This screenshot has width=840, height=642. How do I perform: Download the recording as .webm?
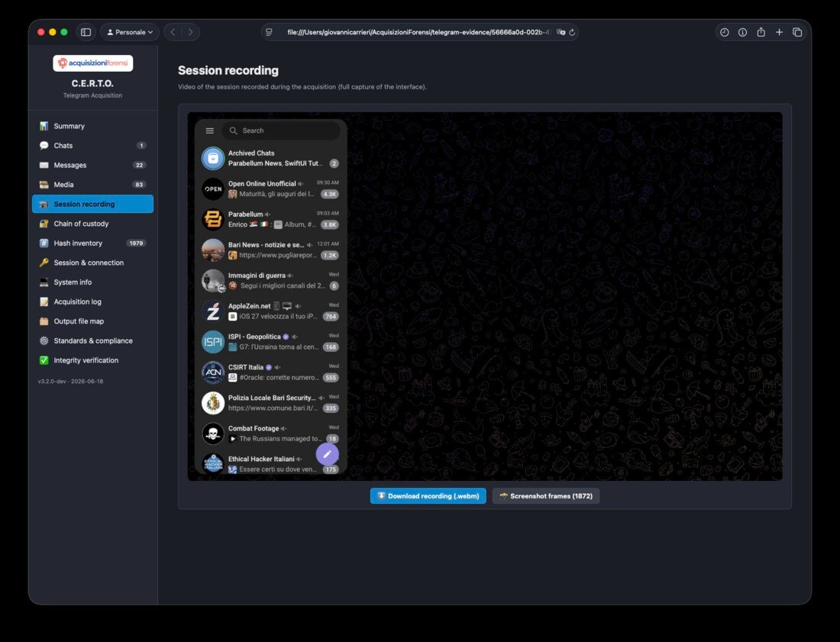[x=428, y=496]
